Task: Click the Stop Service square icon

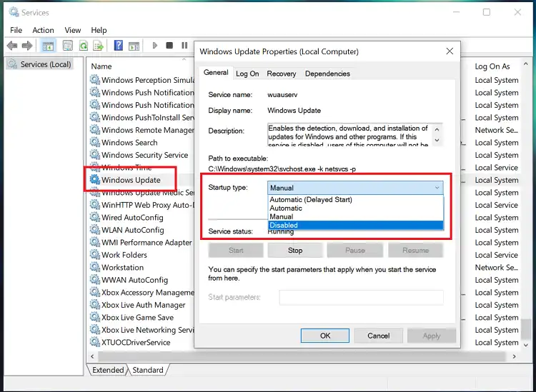Action: tap(169, 45)
